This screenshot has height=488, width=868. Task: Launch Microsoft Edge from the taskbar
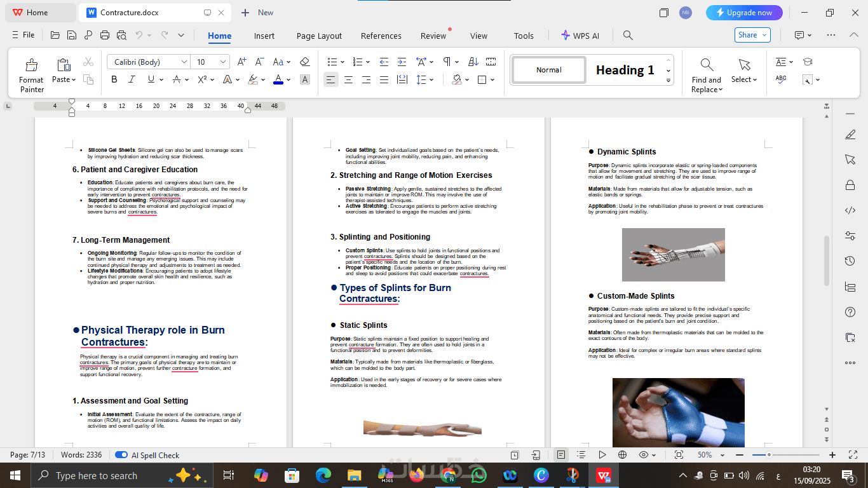323,475
